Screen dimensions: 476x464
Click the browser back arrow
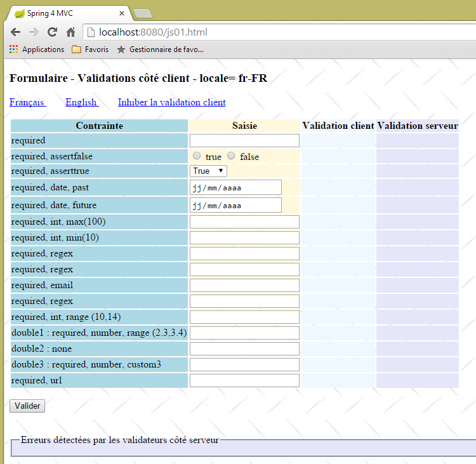point(15,32)
